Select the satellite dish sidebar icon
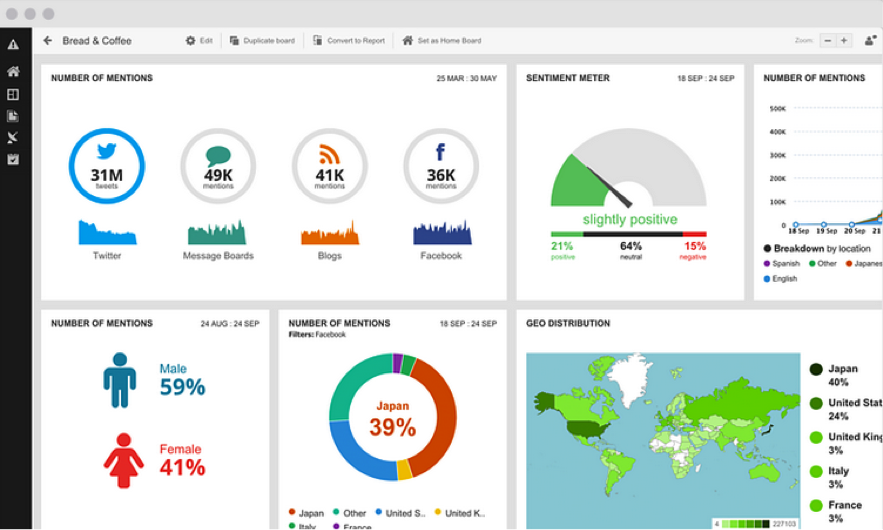Screen dimensions: 883x530 [x=13, y=137]
